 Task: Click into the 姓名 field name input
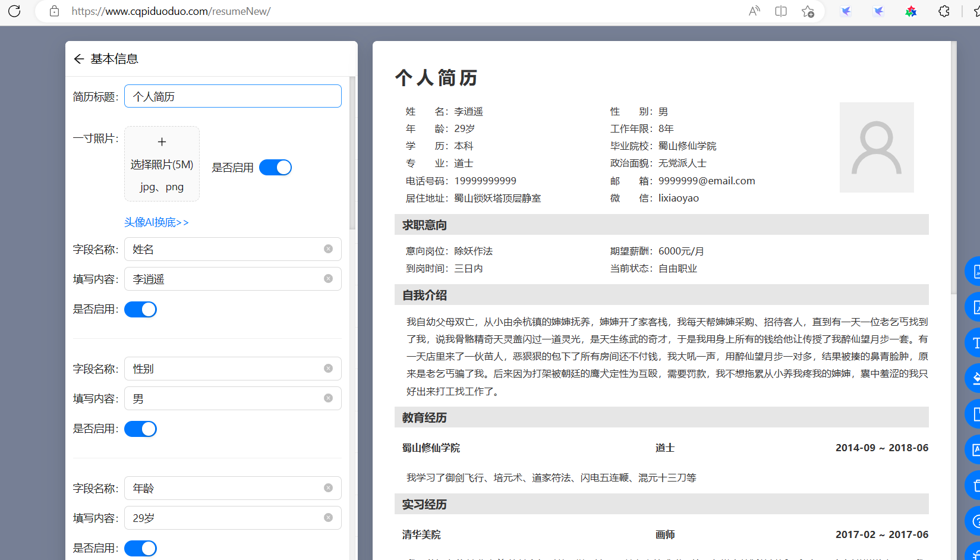click(x=233, y=249)
